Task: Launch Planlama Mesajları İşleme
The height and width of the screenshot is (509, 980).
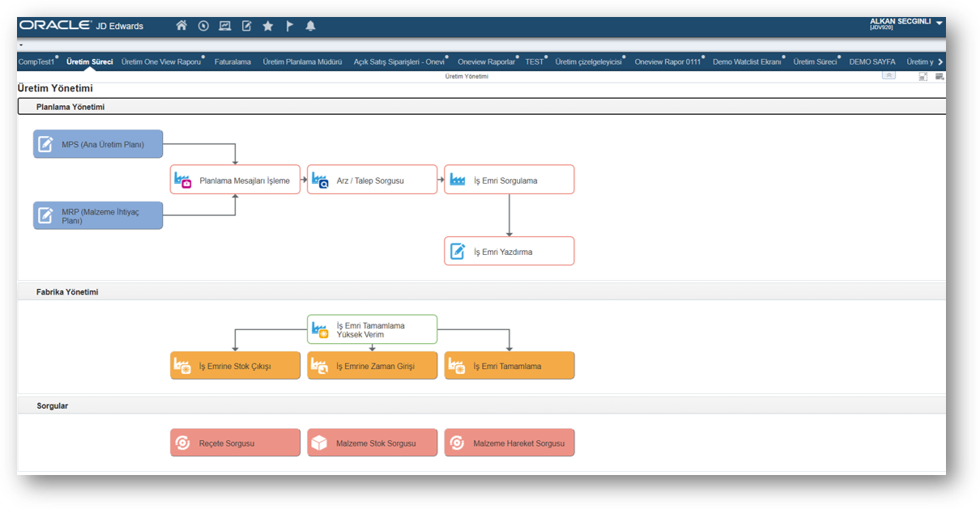Action: (x=235, y=180)
